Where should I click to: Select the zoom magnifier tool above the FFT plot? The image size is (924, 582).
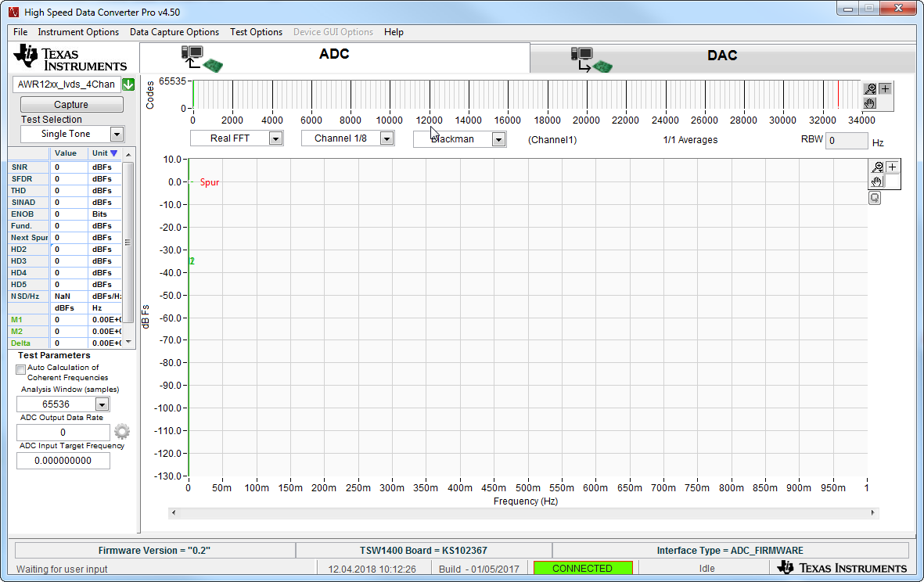(877, 166)
